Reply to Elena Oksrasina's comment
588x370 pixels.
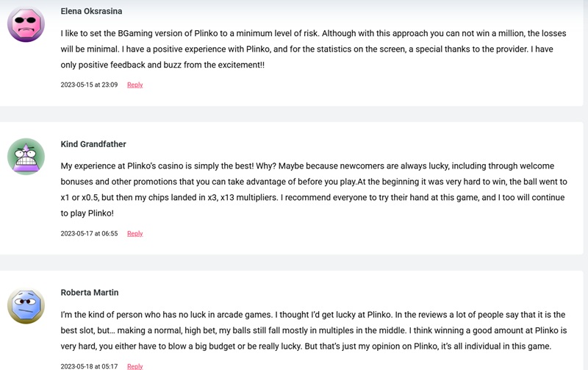click(x=135, y=85)
